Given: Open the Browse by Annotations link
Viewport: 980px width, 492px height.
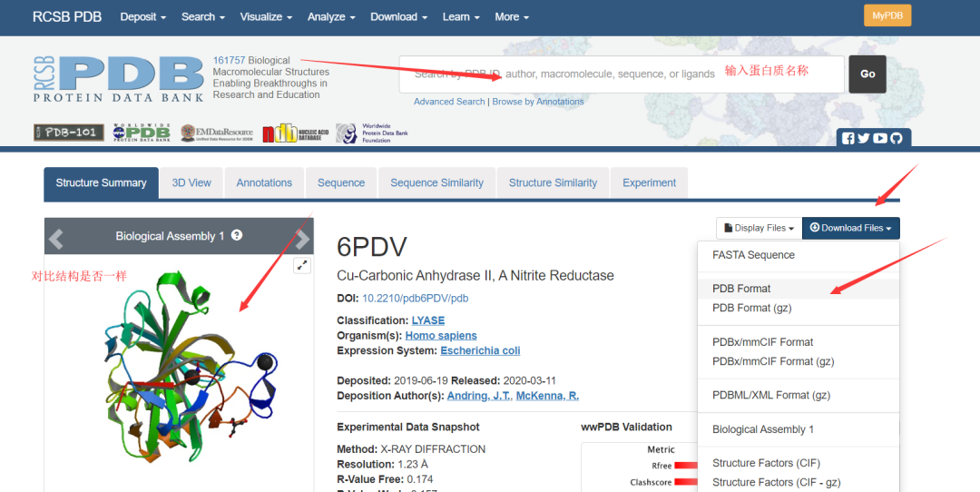Looking at the screenshot, I should 538,102.
